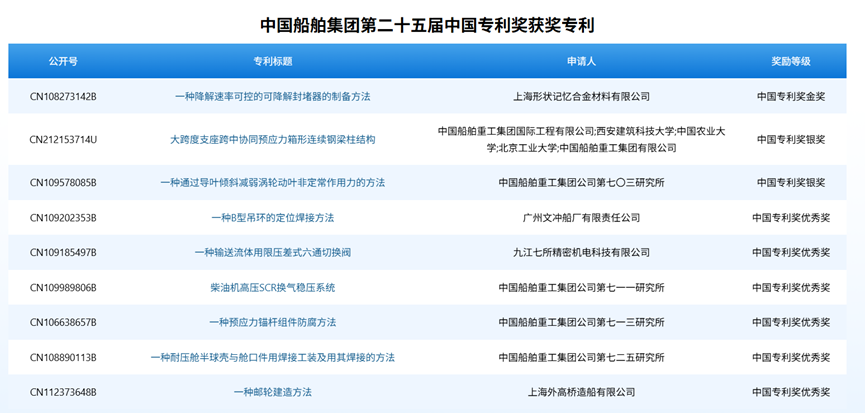Select link 一种输送流体用限压差式六通切换阀

pyautogui.click(x=272, y=252)
